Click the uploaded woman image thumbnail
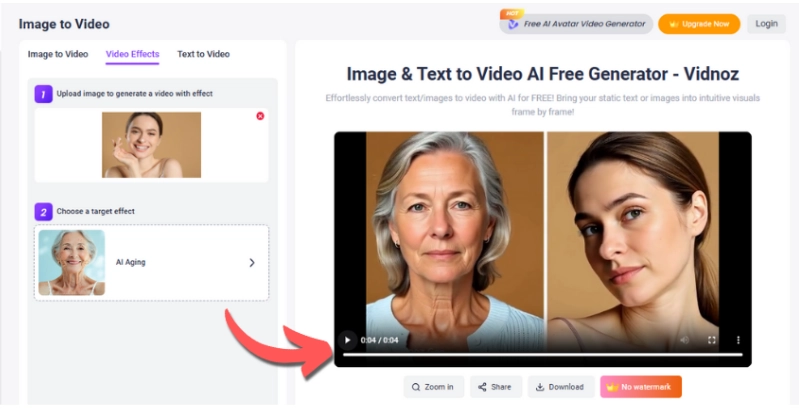This screenshot has width=799, height=418. [151, 145]
